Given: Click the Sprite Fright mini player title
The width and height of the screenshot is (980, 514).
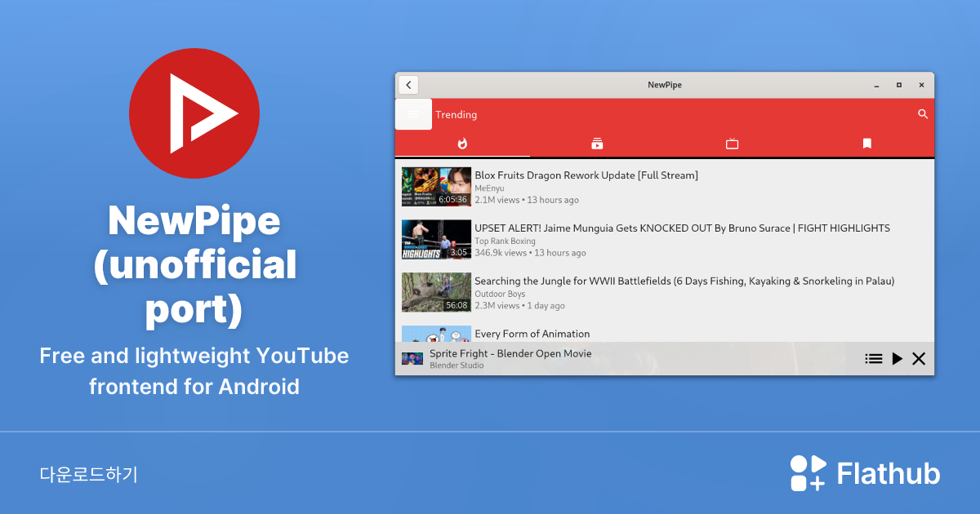Looking at the screenshot, I should pyautogui.click(x=510, y=353).
